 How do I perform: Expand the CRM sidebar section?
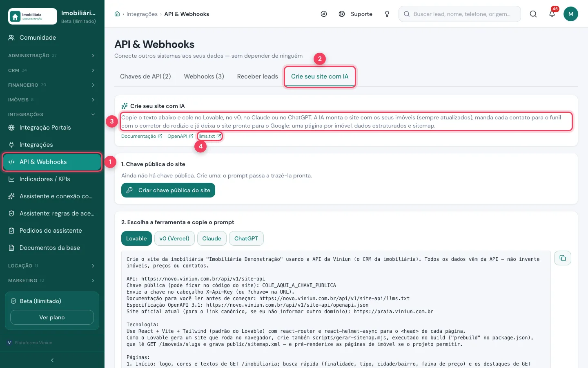(x=52, y=70)
